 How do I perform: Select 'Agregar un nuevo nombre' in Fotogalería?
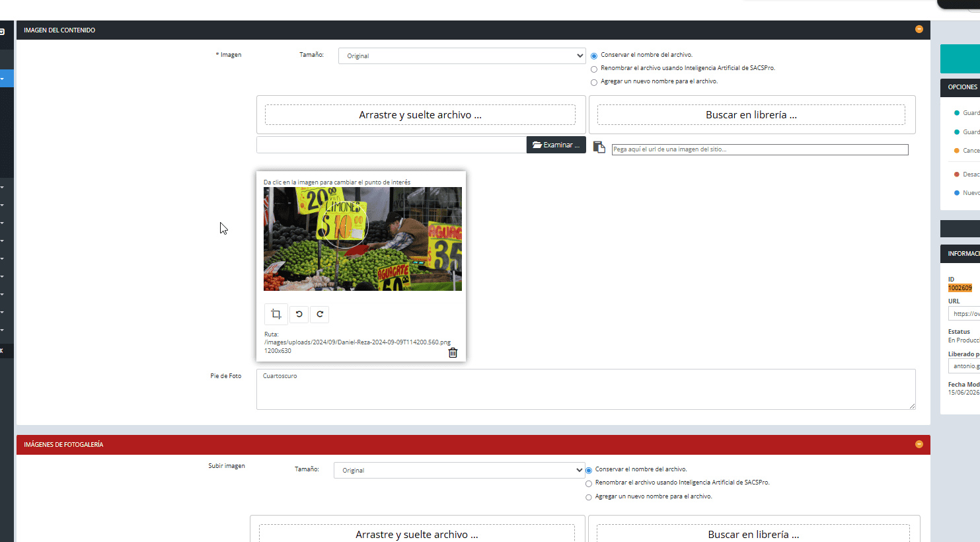point(589,497)
